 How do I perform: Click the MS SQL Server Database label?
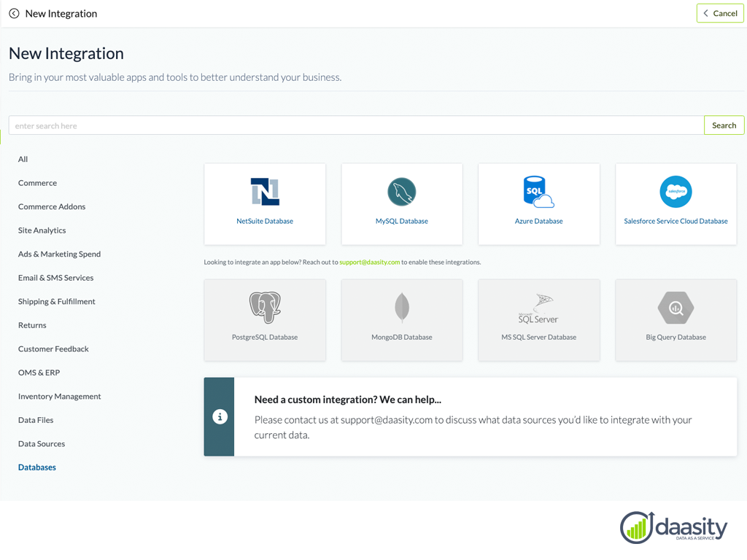click(539, 337)
